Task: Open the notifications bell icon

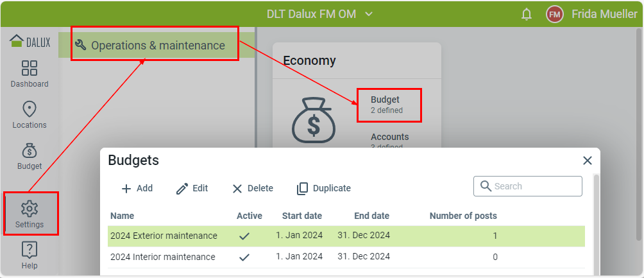Action: [527, 14]
